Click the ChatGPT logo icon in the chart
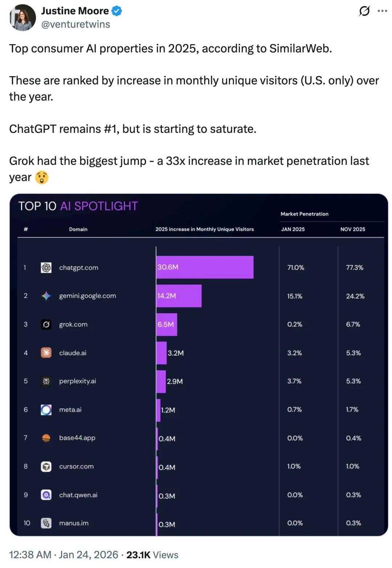This screenshot has width=392, height=568. [x=46, y=267]
